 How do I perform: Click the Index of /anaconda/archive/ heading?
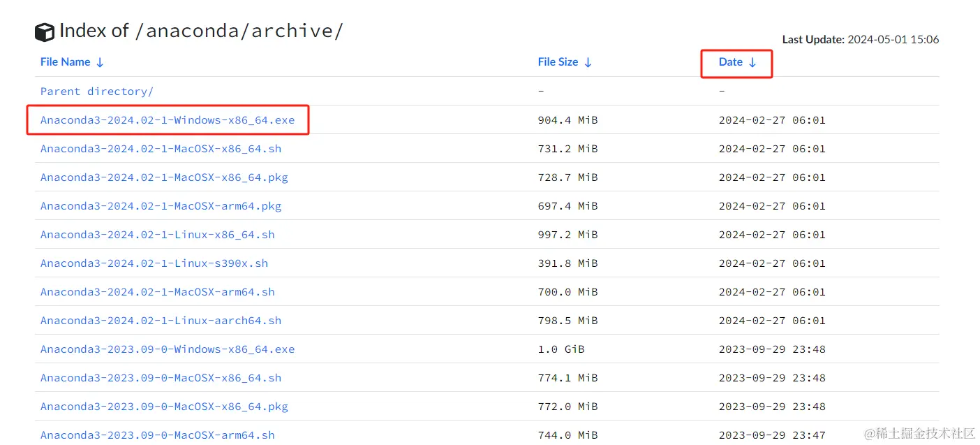tap(201, 31)
